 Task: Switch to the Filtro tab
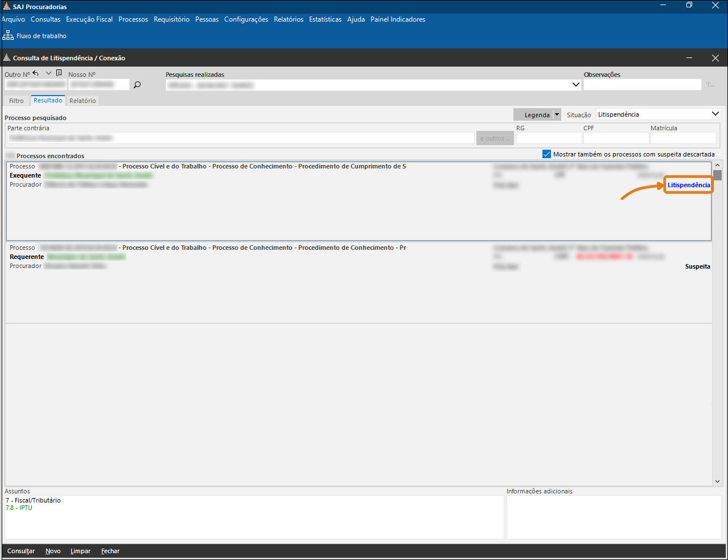[17, 101]
